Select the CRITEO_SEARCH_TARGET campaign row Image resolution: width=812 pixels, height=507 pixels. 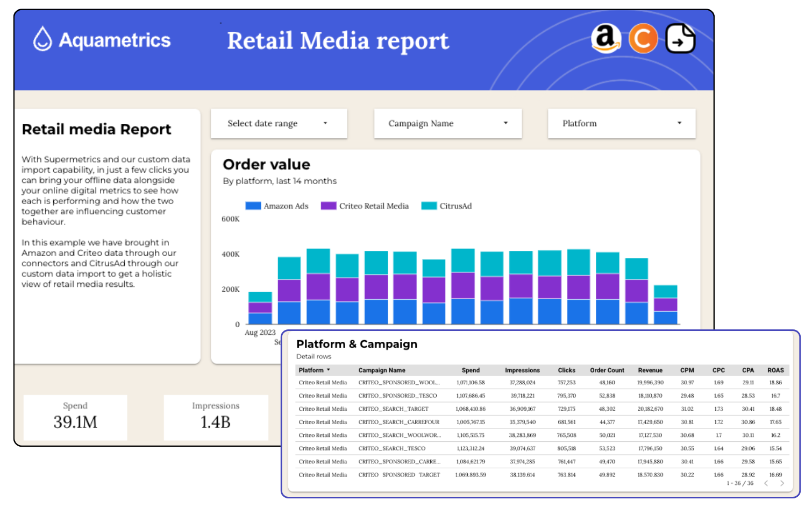coord(393,409)
